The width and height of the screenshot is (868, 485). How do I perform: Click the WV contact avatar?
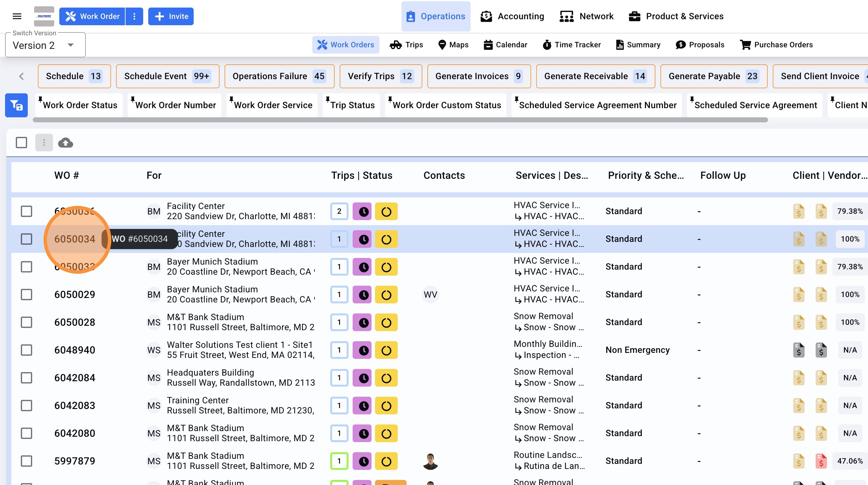430,295
